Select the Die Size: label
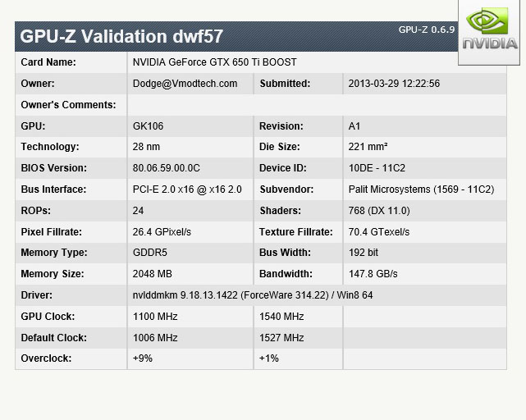 coord(280,147)
